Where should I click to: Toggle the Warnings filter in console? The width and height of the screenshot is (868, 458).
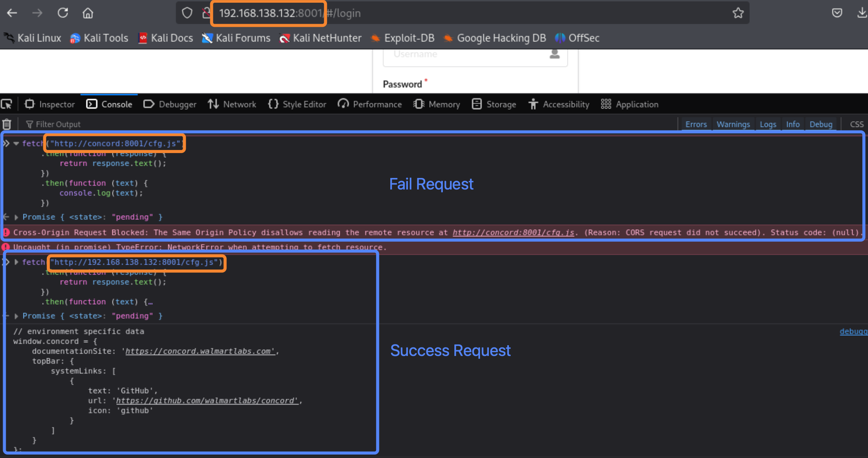pos(733,124)
